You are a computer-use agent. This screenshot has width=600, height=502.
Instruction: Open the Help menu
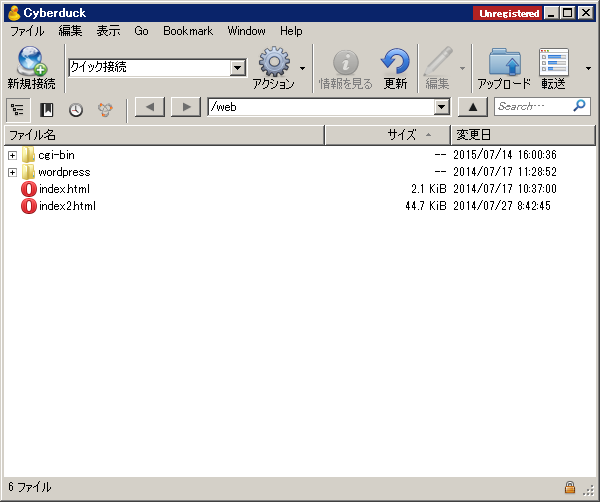(x=291, y=31)
